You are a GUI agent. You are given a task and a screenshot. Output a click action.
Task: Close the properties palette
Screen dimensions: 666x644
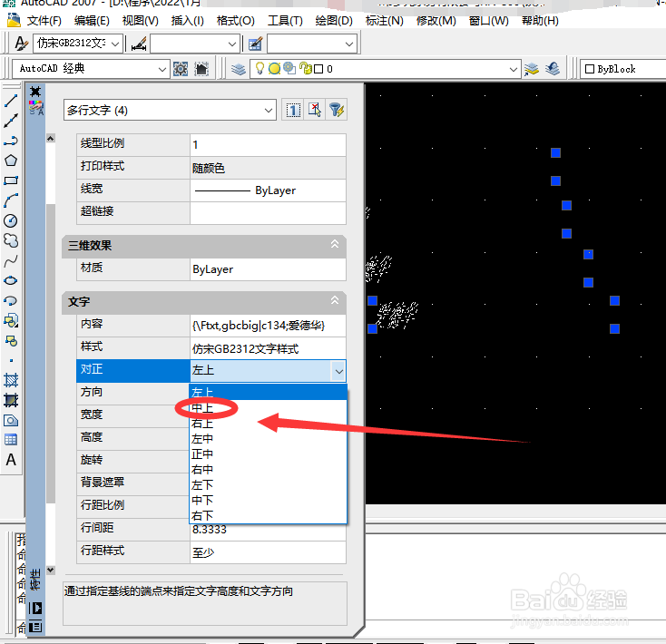coord(35,92)
